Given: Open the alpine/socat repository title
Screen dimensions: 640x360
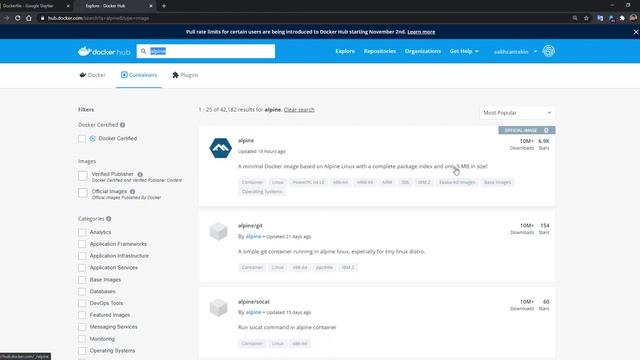Looking at the screenshot, I should (254, 302).
